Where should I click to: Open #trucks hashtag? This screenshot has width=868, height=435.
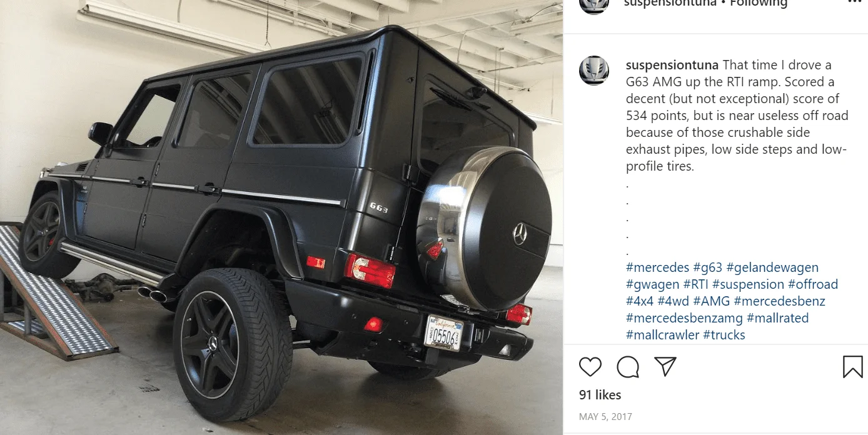[x=724, y=335]
